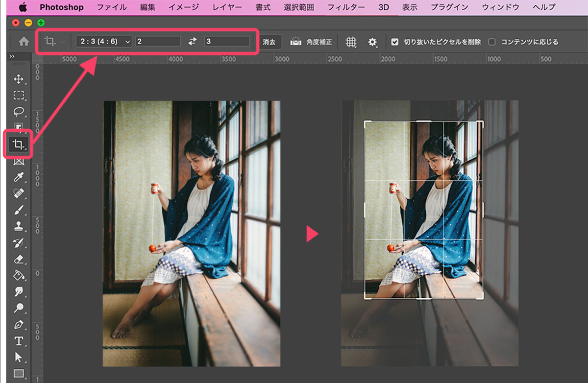
Task: Uncheck 切り抜いたピクセルを削除 checkbox
Action: (395, 42)
